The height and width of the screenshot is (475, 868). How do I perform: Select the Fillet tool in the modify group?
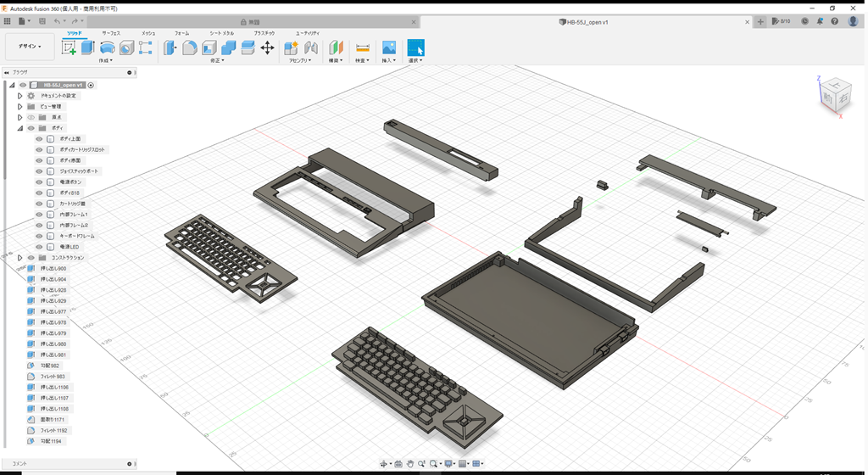click(x=190, y=48)
